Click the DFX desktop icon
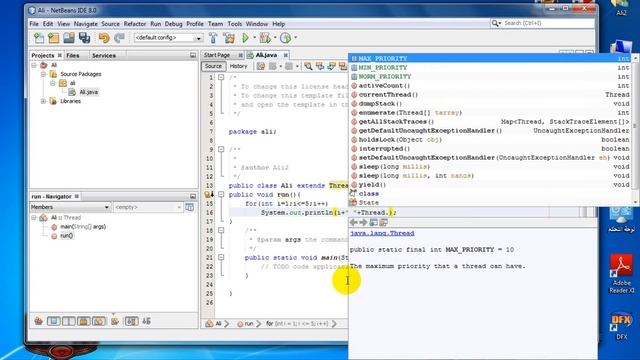The height and width of the screenshot is (360, 640). click(621, 327)
